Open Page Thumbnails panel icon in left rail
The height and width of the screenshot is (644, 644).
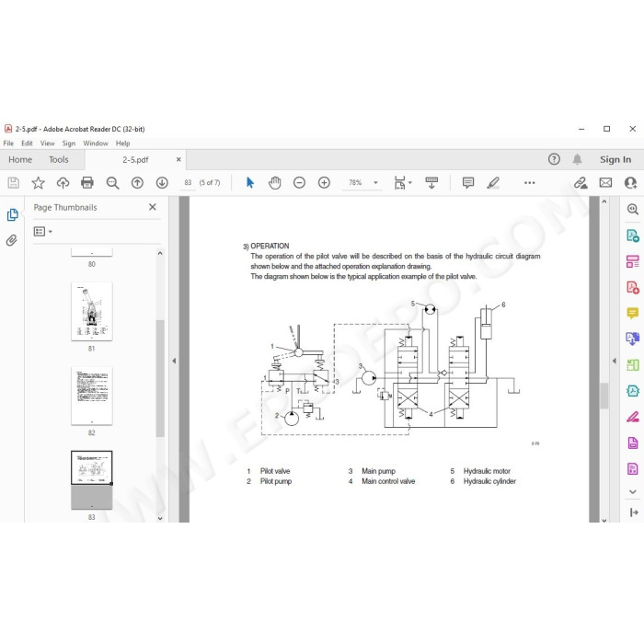coord(12,214)
